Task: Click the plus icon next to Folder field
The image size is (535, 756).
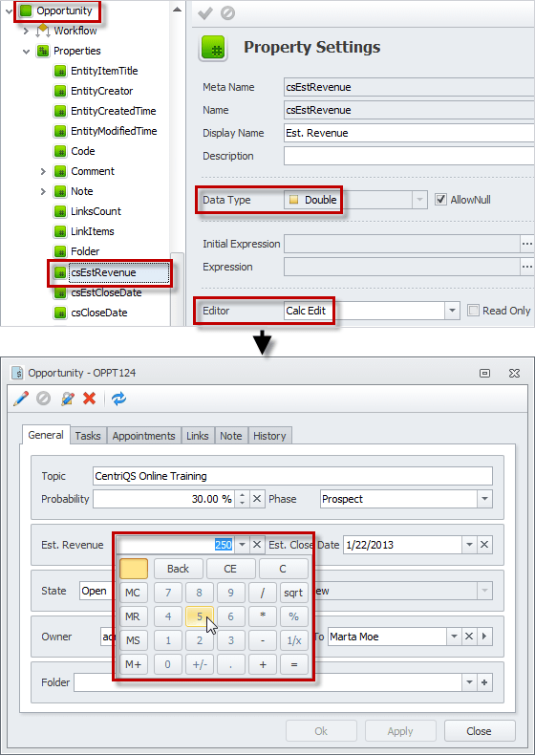Action: coord(484,682)
